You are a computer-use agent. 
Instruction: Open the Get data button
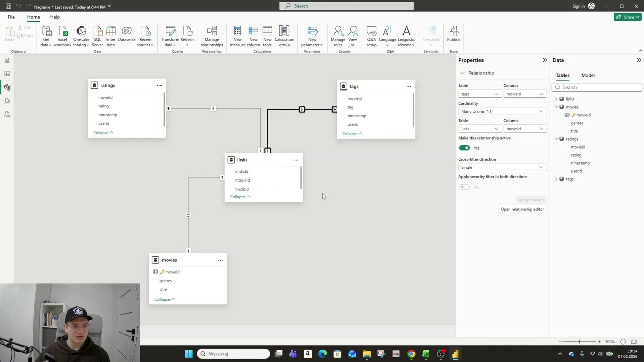(46, 36)
